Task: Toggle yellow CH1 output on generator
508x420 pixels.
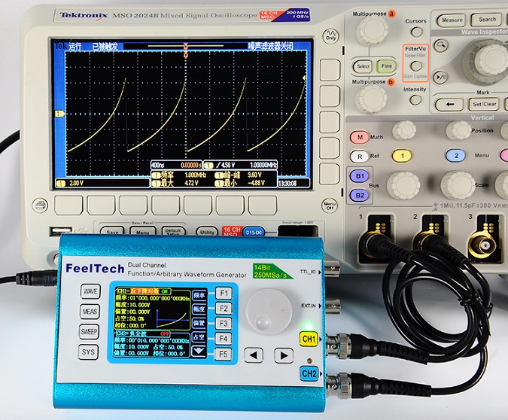Action: pyautogui.click(x=309, y=339)
